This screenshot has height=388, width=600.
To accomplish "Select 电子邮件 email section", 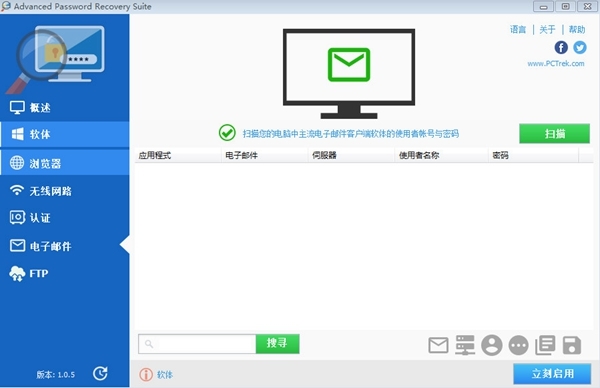I will [65, 246].
